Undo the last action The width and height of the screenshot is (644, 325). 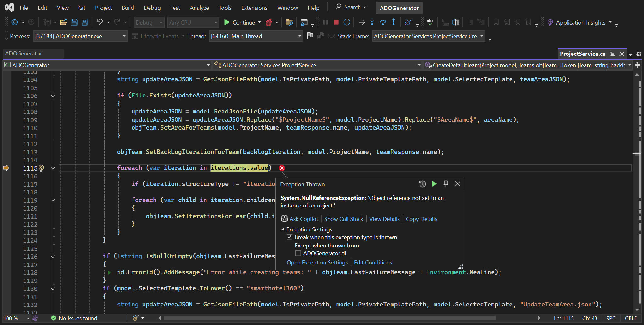pyautogui.click(x=99, y=22)
